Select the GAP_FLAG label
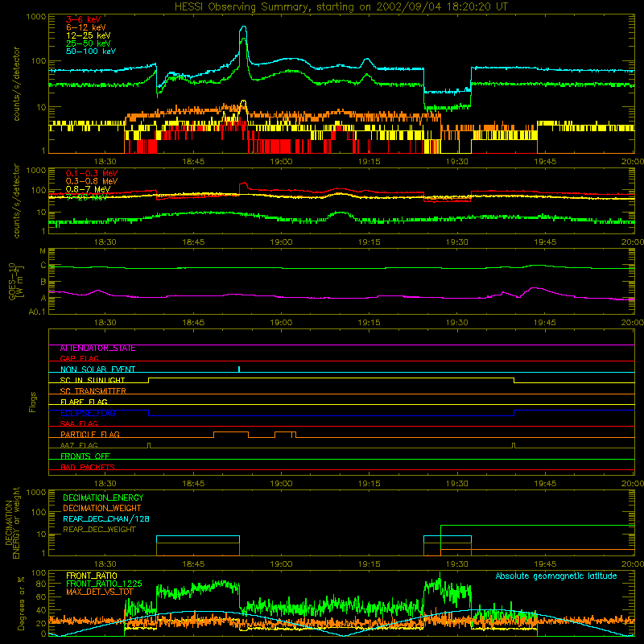This screenshot has height=644, width=644. pyautogui.click(x=79, y=358)
